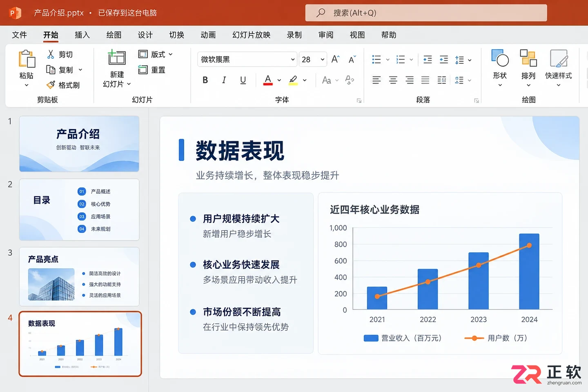Open the Font (字体) dialog launcher
This screenshot has height=392, width=588.
click(359, 100)
